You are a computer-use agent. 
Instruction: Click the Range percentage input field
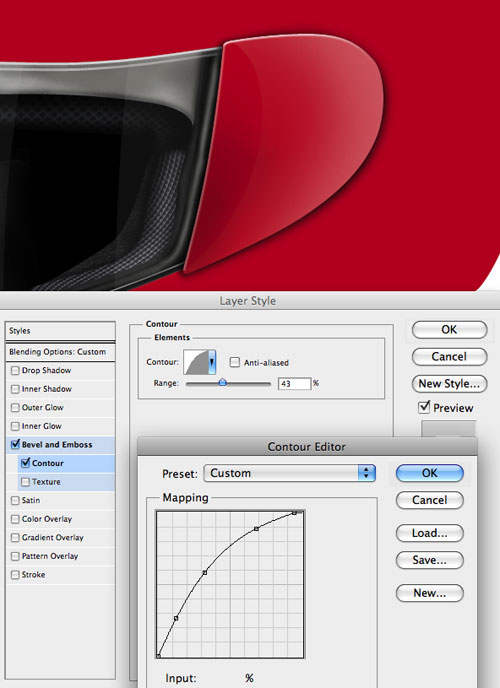(x=294, y=383)
